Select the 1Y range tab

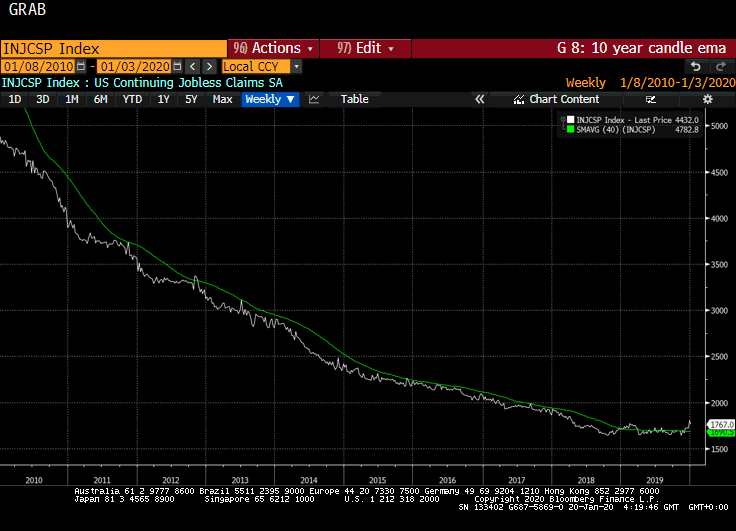[x=163, y=99]
